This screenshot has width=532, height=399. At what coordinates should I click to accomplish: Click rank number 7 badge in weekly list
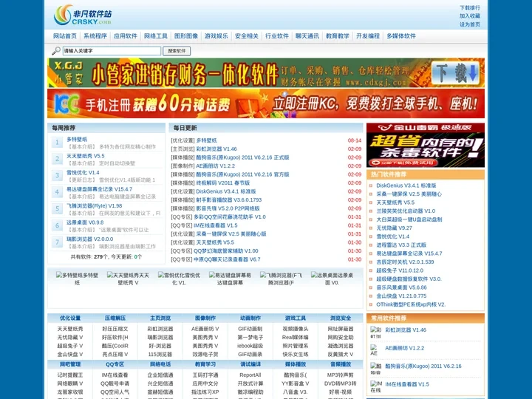57,242
